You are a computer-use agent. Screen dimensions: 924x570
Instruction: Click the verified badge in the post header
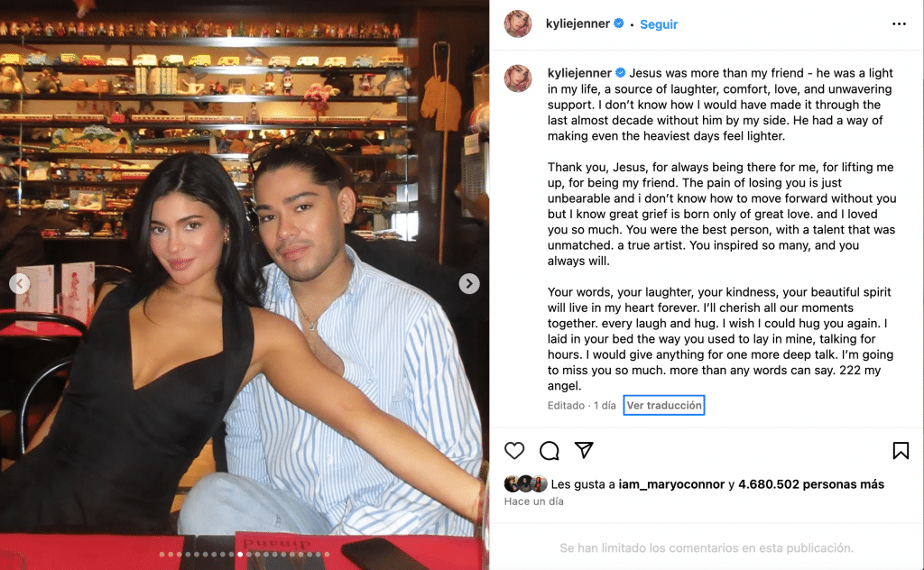619,23
